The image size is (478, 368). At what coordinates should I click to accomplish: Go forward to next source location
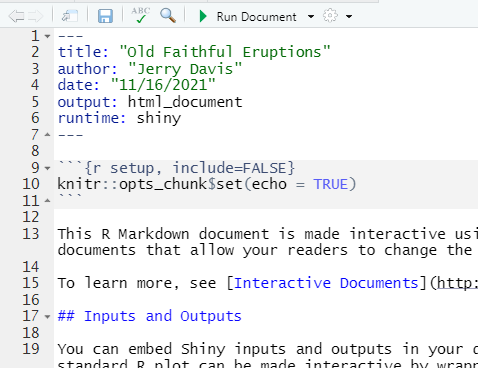[35, 16]
